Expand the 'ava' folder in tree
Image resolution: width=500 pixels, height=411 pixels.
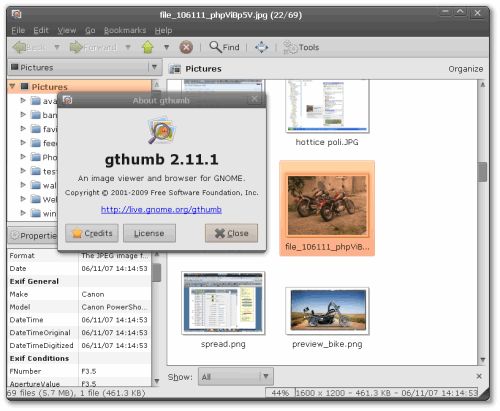23,100
